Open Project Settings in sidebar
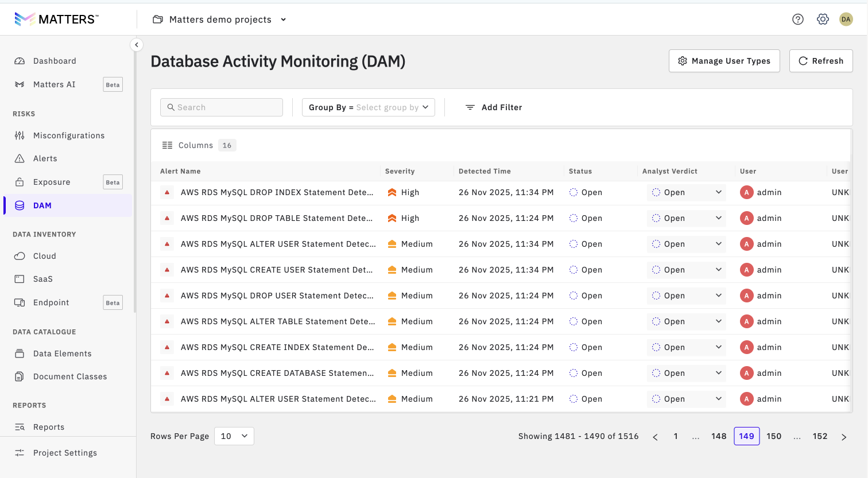 coord(65,453)
